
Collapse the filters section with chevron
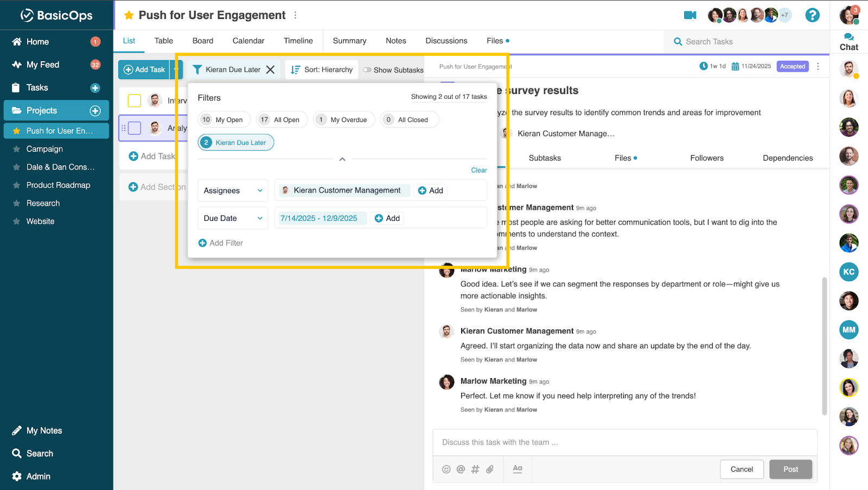click(x=342, y=159)
